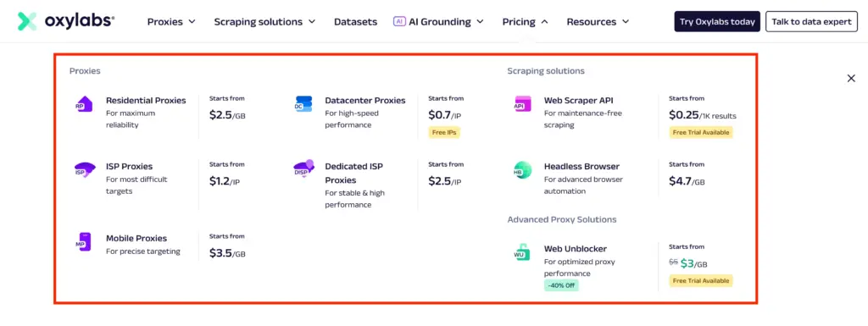Viewport: 868px width, 326px height.
Task: Expand the AI Grounding chevron
Action: point(480,21)
